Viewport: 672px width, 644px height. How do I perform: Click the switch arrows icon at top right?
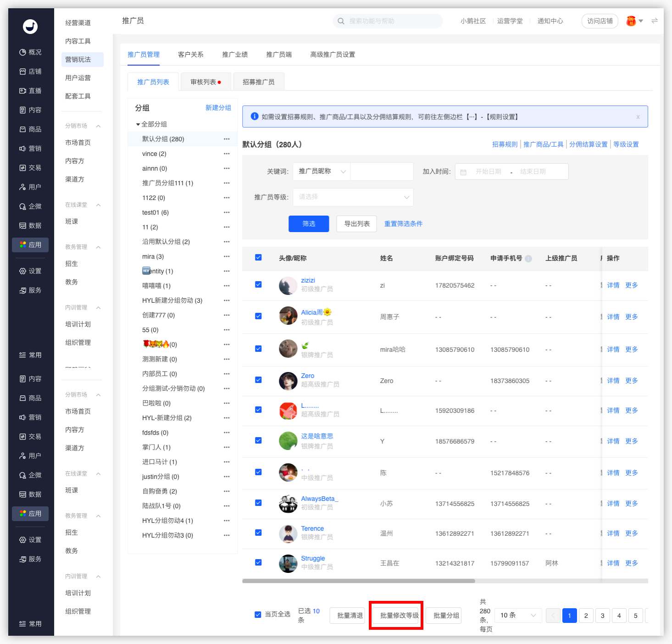pos(655,21)
